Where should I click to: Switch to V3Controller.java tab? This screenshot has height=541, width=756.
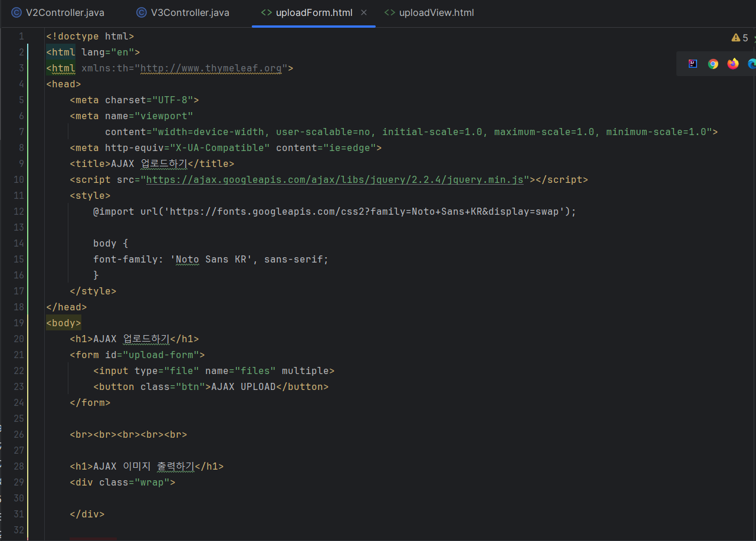pyautogui.click(x=182, y=12)
